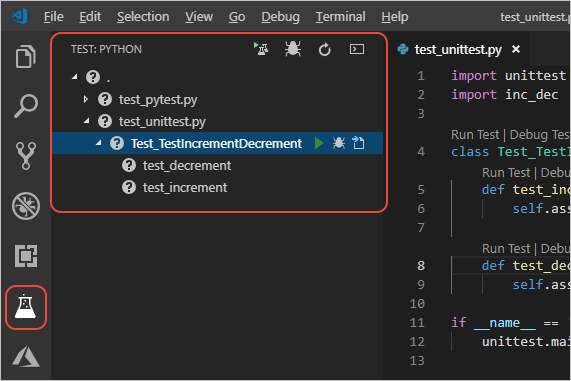Open the Go menu

[237, 17]
